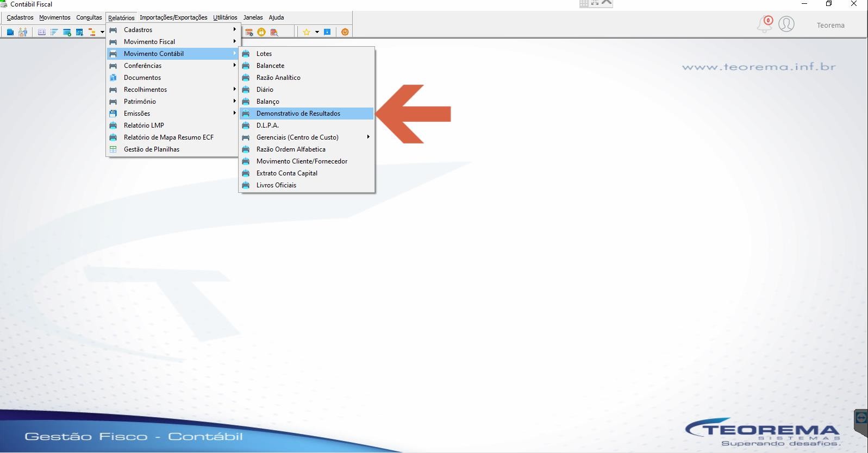Select Razão Ordem Alfabetica entry
The height and width of the screenshot is (453, 868).
pos(307,149)
